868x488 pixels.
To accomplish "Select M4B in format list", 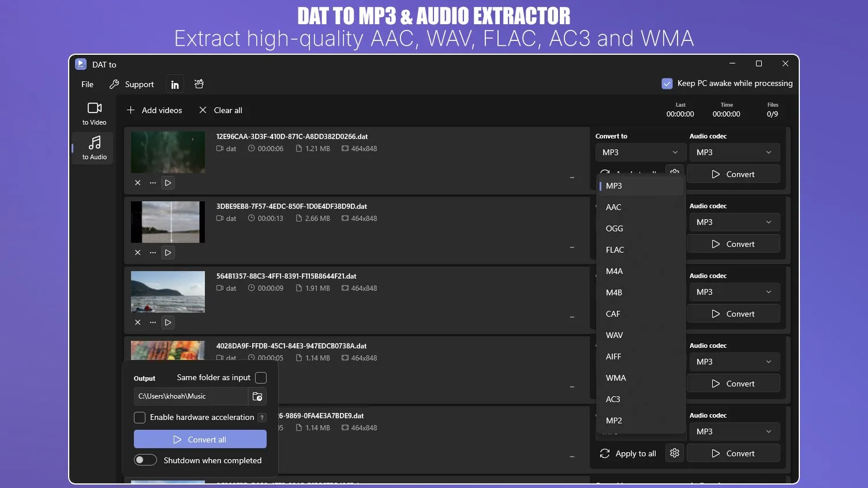I will tap(641, 292).
